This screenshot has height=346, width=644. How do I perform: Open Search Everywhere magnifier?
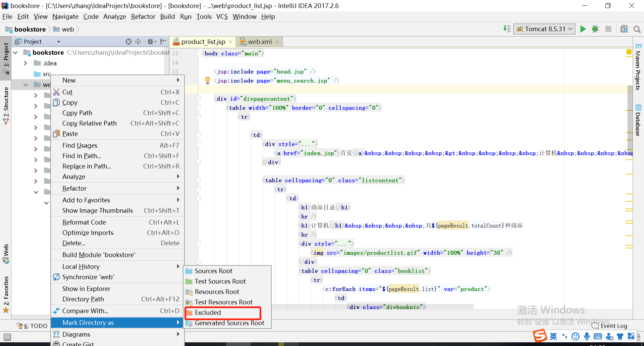click(637, 30)
